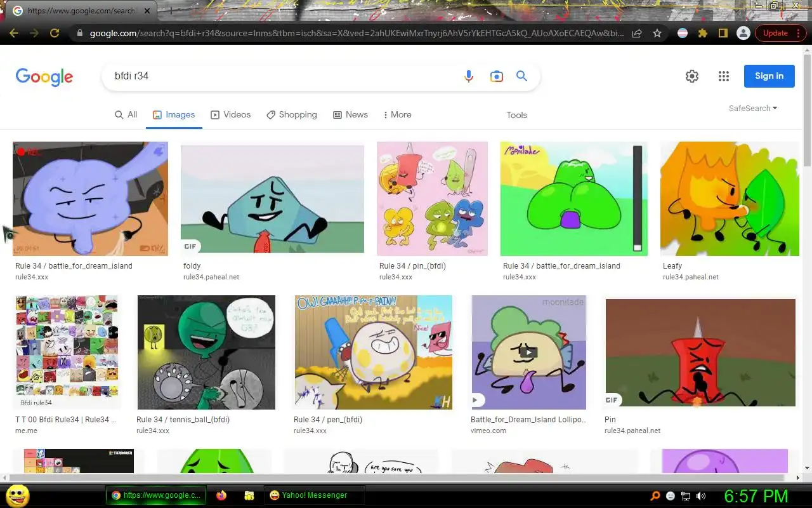Submit search with the magnifier icon

click(522, 76)
